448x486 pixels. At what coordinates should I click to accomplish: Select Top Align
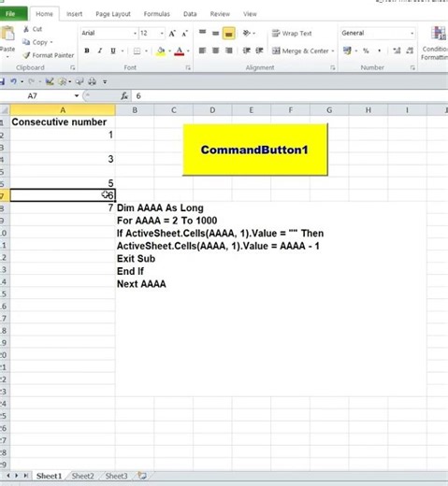pos(203,33)
